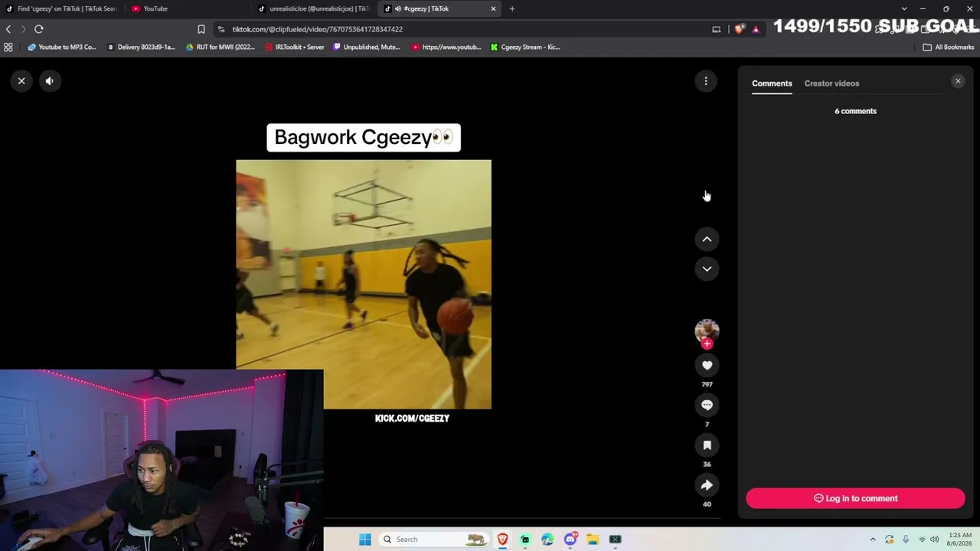The width and height of the screenshot is (980, 551).
Task: Open the microphone tray icon
Action: [906, 540]
